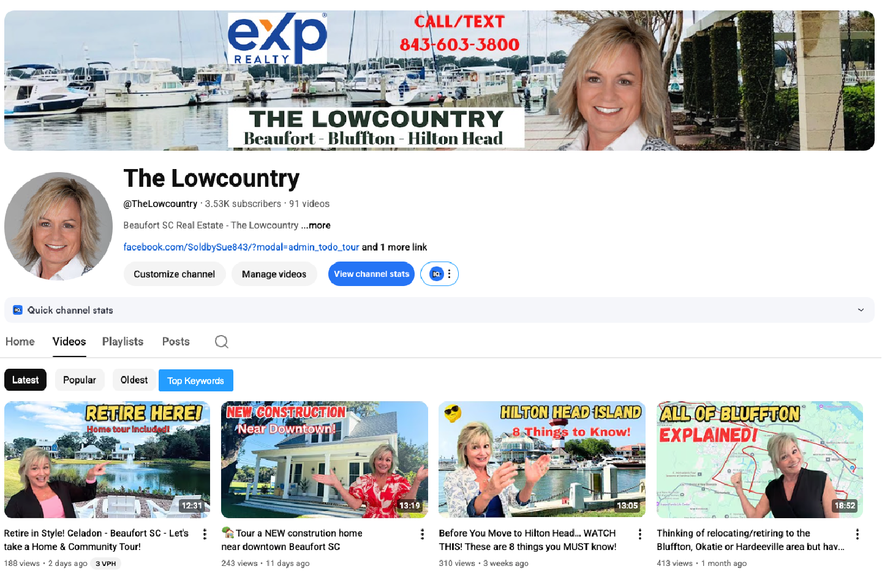Expand channel description with ...more
Image resolution: width=882 pixels, height=588 pixels.
pos(316,225)
